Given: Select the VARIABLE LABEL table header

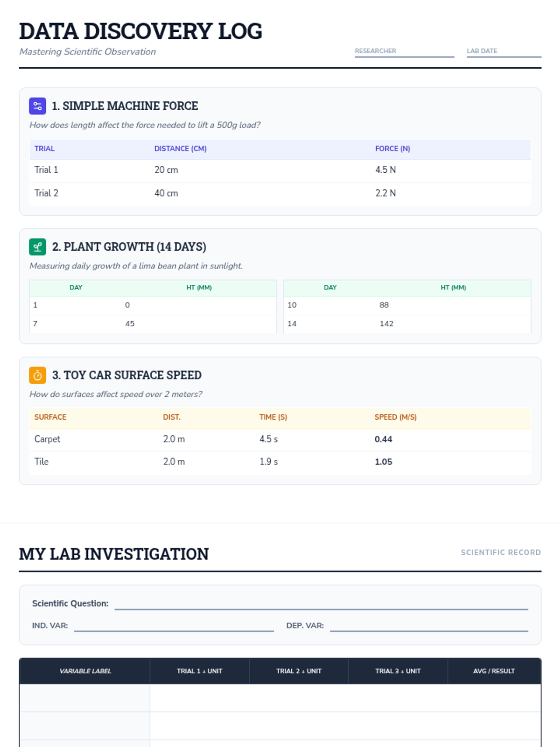Looking at the screenshot, I should pos(85,671).
